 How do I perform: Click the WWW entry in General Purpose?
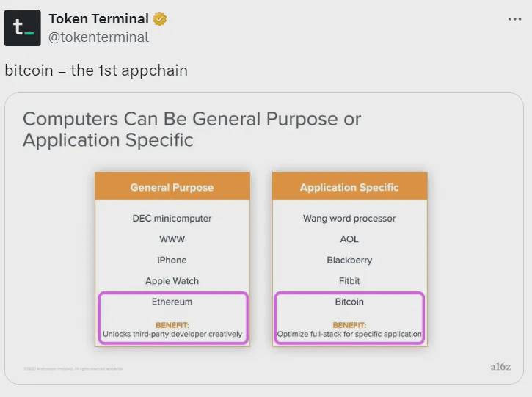[172, 239]
